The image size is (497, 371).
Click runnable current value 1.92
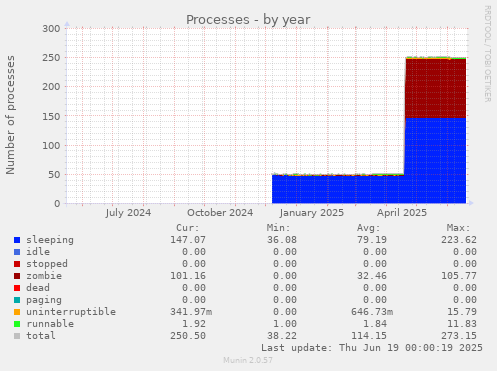click(194, 324)
